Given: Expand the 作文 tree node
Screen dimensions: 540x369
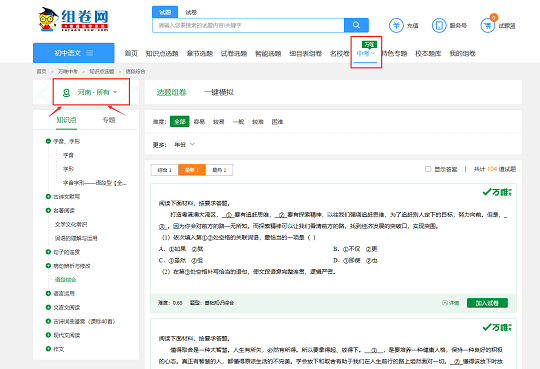Looking at the screenshot, I should (x=48, y=349).
